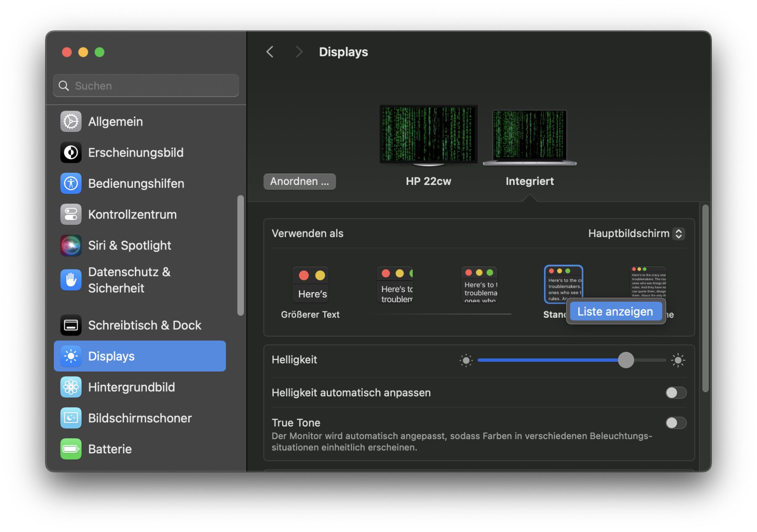This screenshot has height=532, width=757.
Task: Click the Allgemein gear icon
Action: point(71,121)
